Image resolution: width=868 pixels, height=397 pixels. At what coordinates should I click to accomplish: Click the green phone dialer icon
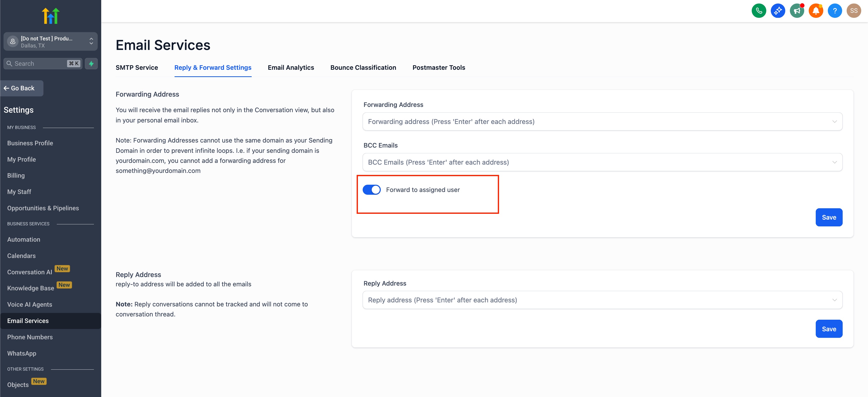tap(758, 11)
